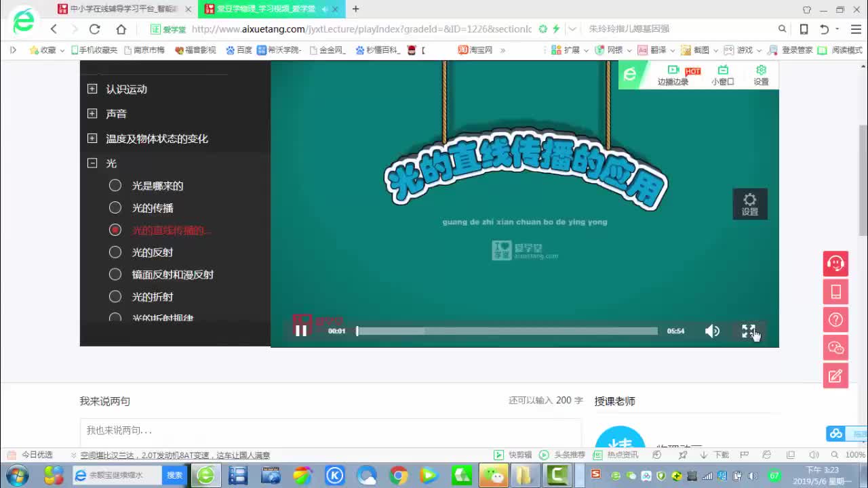Click the feedback edit sidebar icon
868x488 pixels.
click(835, 375)
